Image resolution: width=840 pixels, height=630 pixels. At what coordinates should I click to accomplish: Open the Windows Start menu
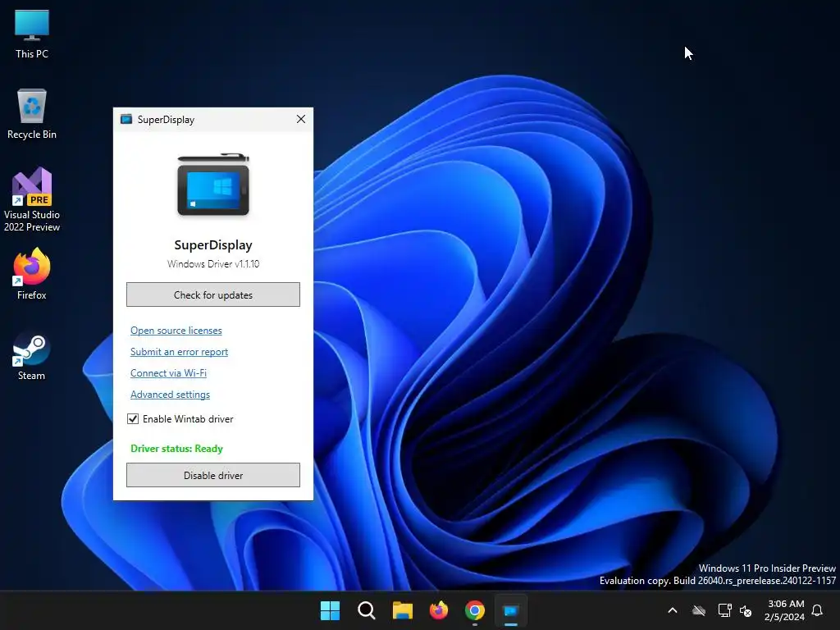(330, 610)
